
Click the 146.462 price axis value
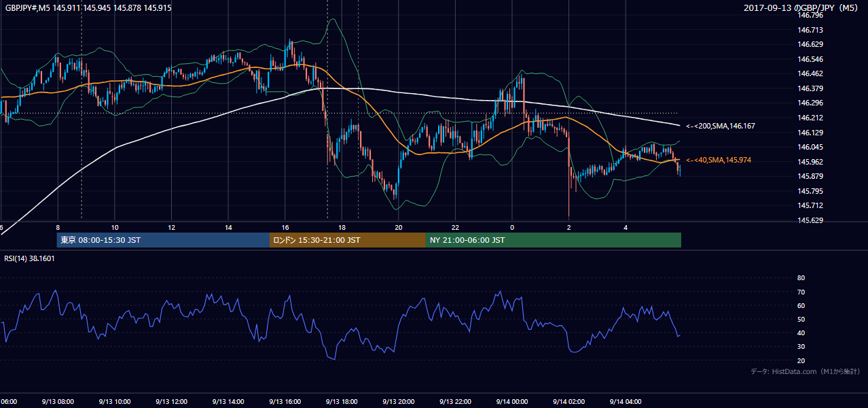pos(811,73)
